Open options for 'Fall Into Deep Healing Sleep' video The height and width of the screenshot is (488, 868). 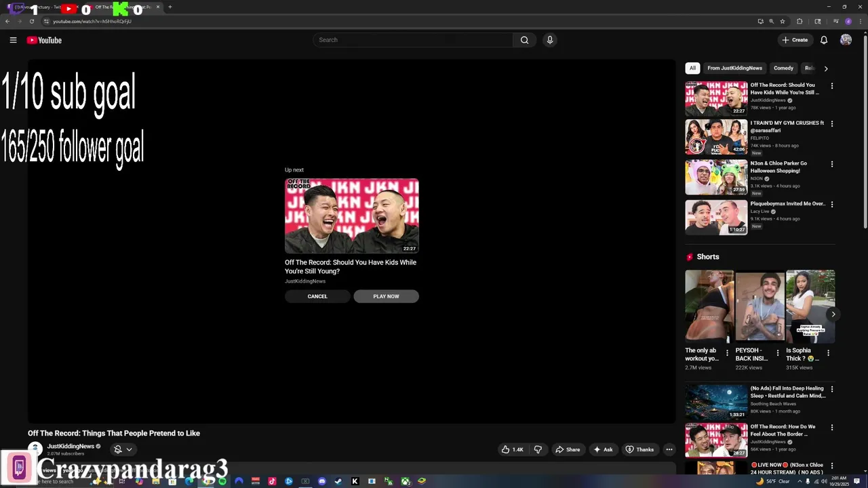pos(832,390)
